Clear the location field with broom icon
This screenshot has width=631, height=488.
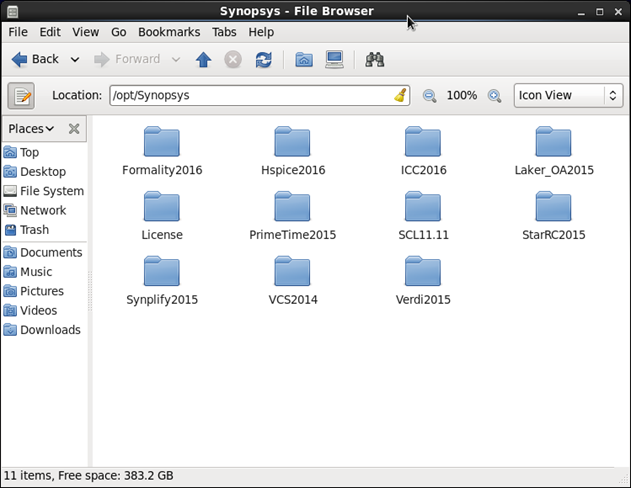tap(400, 95)
